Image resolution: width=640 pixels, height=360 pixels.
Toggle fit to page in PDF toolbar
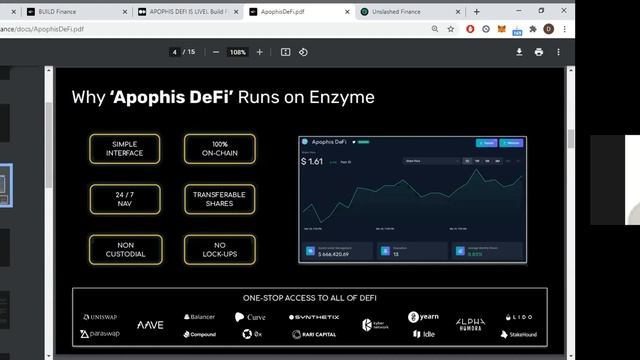pos(285,52)
